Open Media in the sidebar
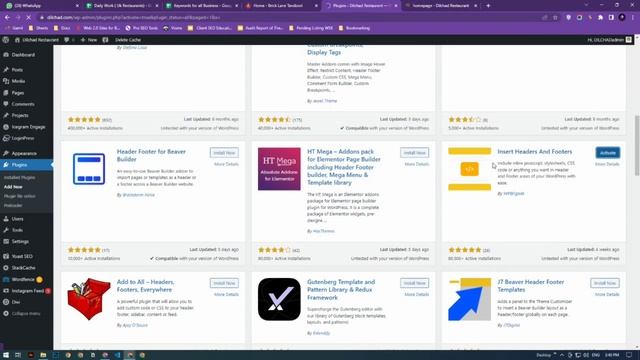 [18, 81]
